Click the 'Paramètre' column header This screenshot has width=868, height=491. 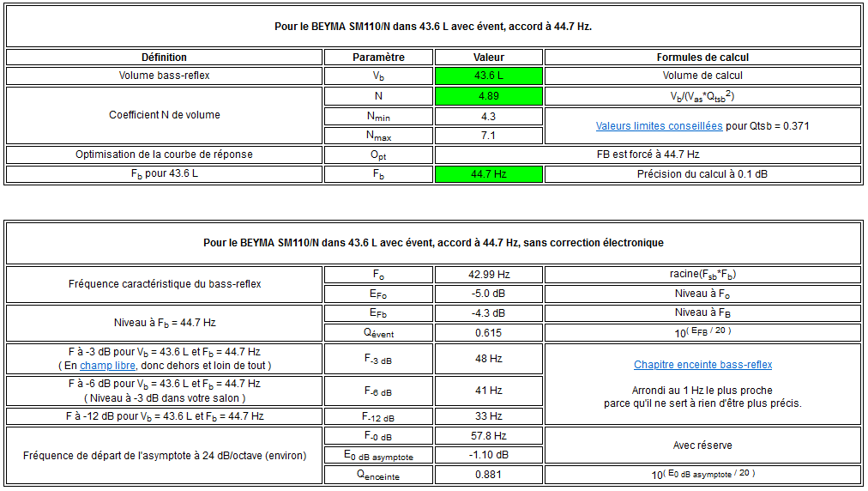pyautogui.click(x=378, y=57)
